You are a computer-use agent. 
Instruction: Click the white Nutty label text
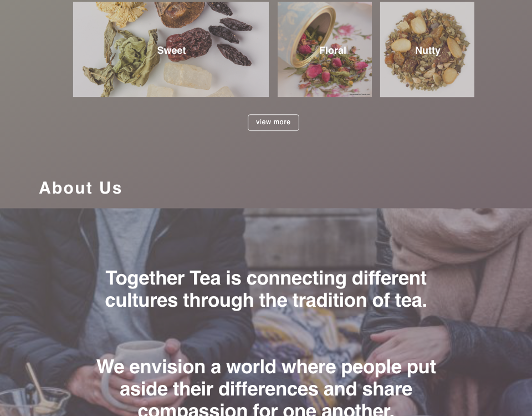427,51
